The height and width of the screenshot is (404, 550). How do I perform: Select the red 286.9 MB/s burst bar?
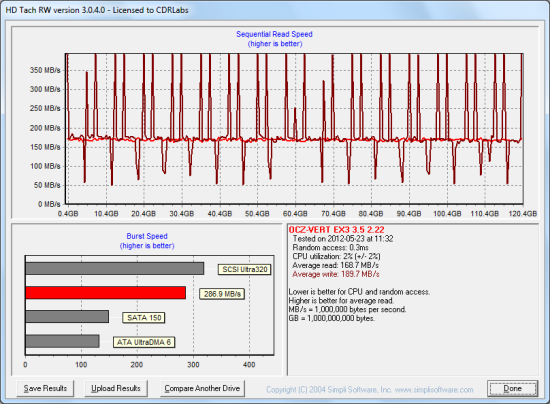pyautogui.click(x=106, y=293)
